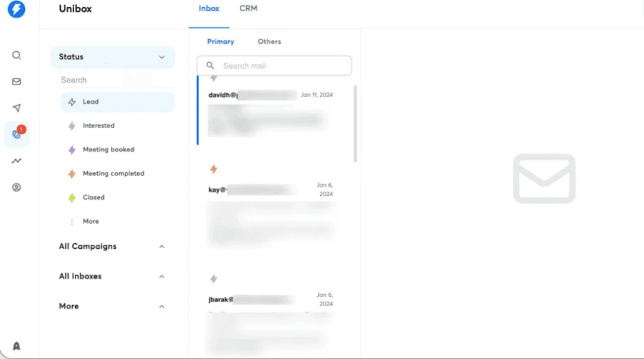This screenshot has height=359, width=644.
Task: Open the analytics trend line icon
Action: point(17,161)
